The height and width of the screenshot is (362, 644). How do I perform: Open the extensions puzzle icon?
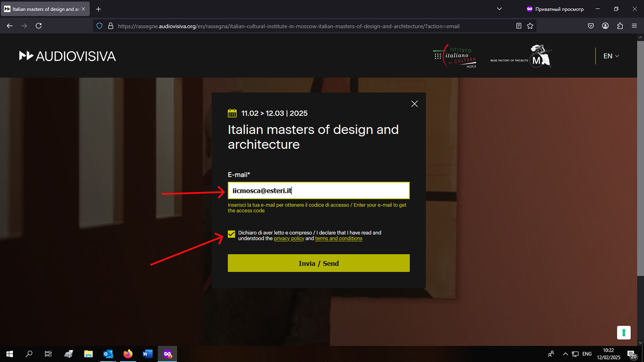pos(620,26)
